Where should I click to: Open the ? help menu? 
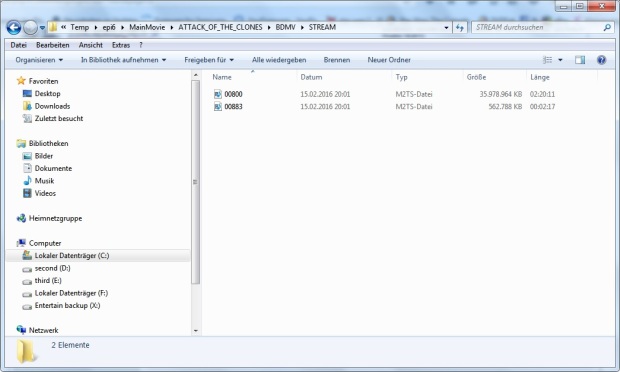(x=141, y=45)
